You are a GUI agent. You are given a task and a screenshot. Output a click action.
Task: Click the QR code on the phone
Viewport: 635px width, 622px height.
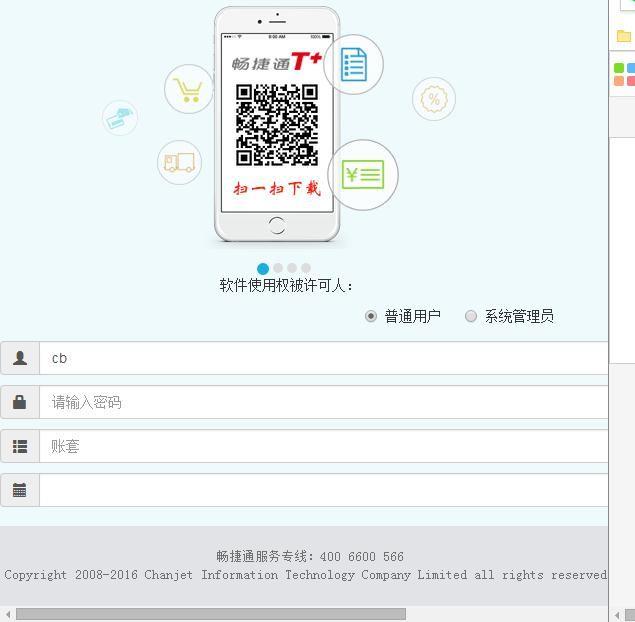(x=277, y=125)
